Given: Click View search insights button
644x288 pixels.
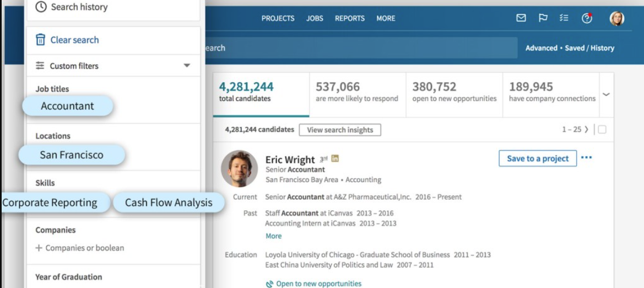Looking at the screenshot, I should pos(340,130).
